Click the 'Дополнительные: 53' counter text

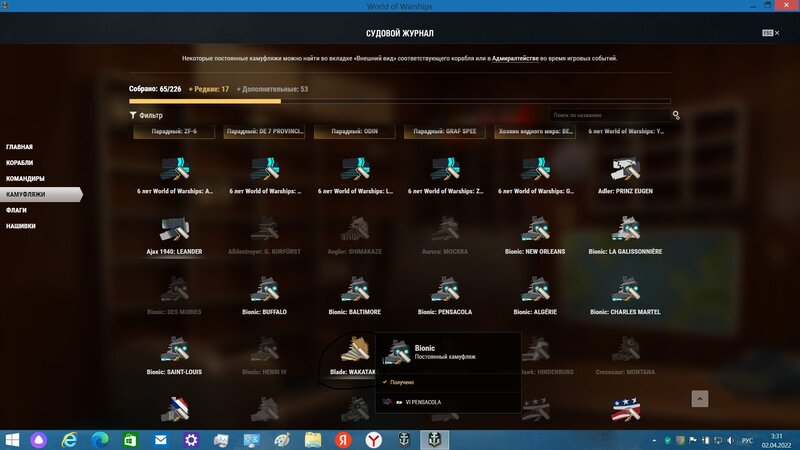tap(272, 89)
